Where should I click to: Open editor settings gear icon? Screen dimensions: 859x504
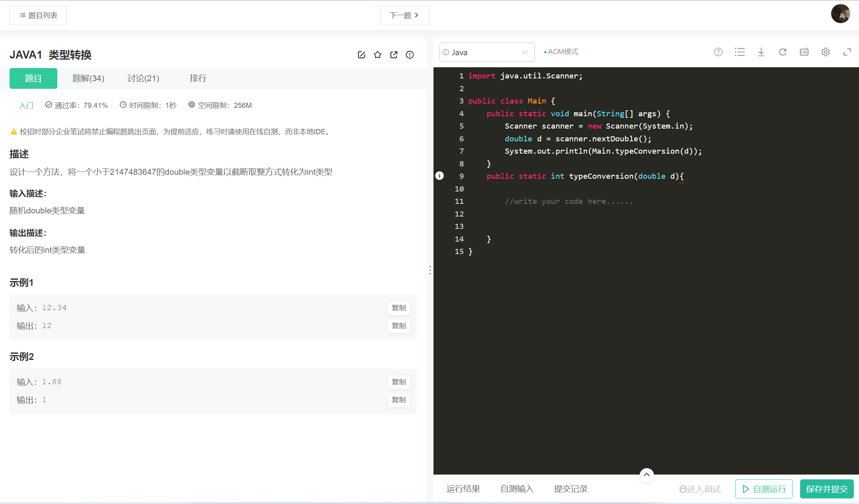coord(826,52)
